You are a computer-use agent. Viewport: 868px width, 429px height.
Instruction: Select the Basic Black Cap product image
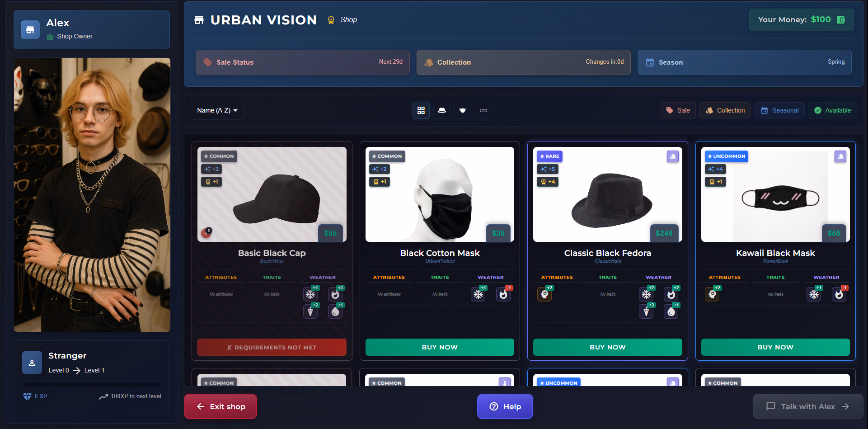[x=272, y=194]
